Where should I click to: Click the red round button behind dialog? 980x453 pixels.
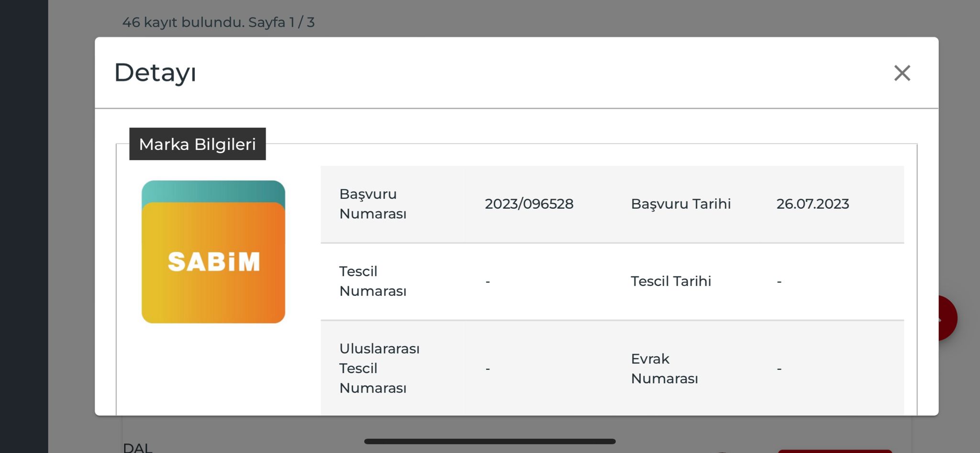(948, 318)
